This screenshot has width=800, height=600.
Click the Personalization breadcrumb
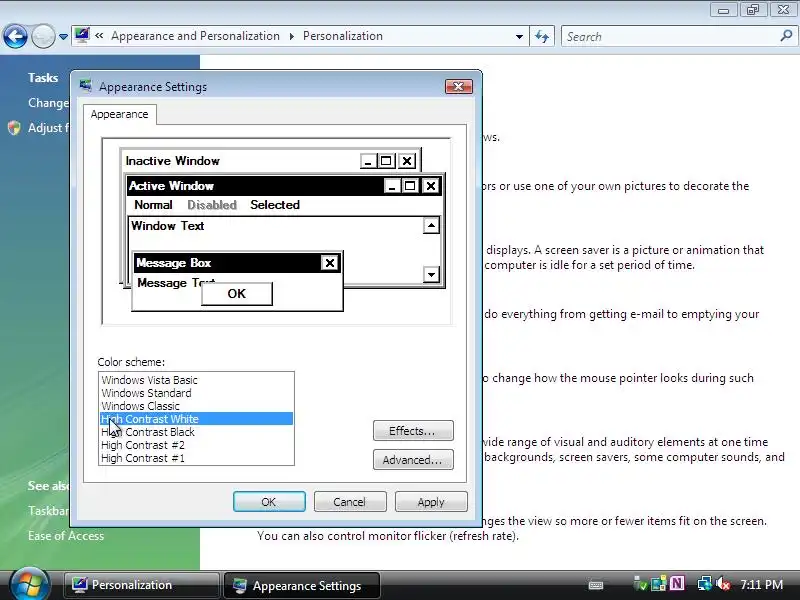click(x=343, y=36)
